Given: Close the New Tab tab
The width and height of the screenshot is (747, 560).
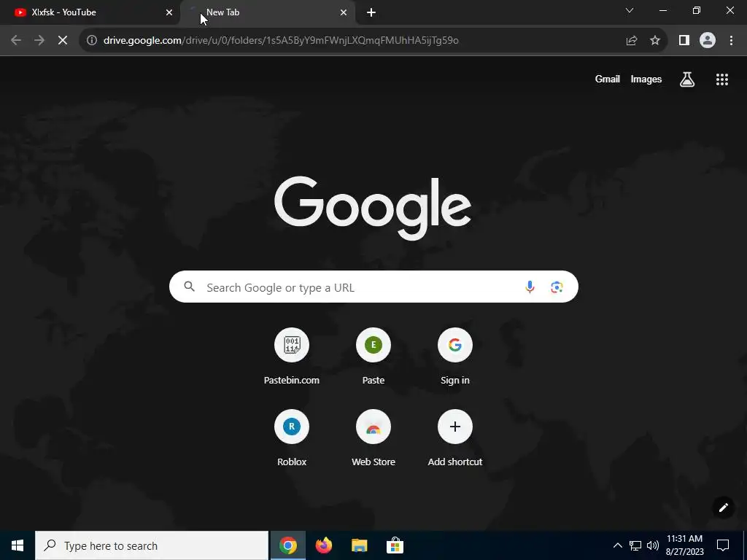Looking at the screenshot, I should pos(344,12).
